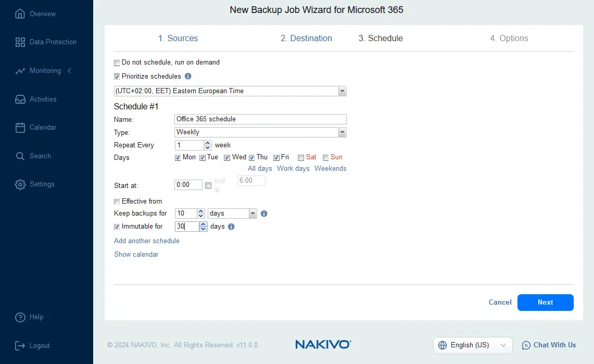Viewport: 594px width, 364px height.
Task: Click the Repeat Every number field
Action: tap(189, 145)
